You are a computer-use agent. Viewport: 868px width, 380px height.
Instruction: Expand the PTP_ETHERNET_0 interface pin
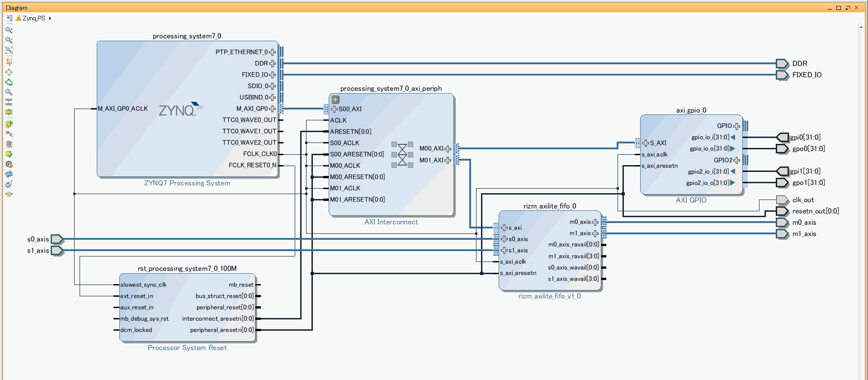coord(272,52)
